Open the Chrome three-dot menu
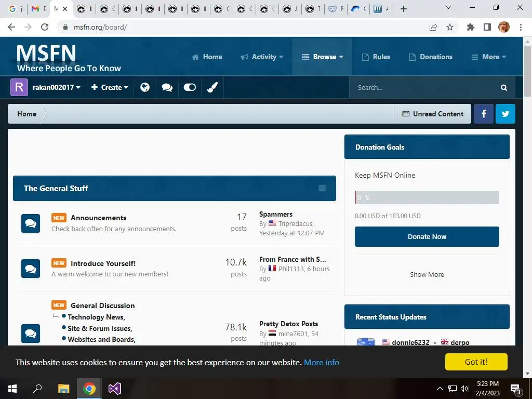 coord(521,27)
